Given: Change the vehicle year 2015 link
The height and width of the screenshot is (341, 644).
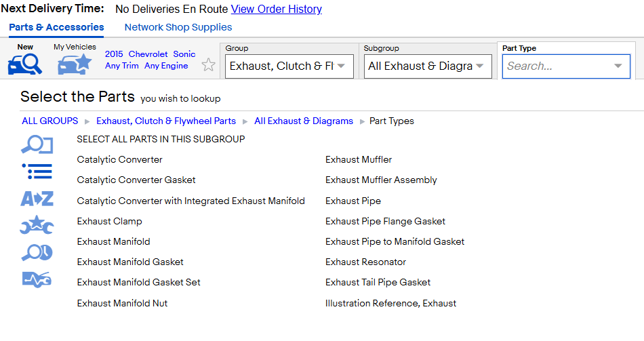Looking at the screenshot, I should tap(114, 54).
